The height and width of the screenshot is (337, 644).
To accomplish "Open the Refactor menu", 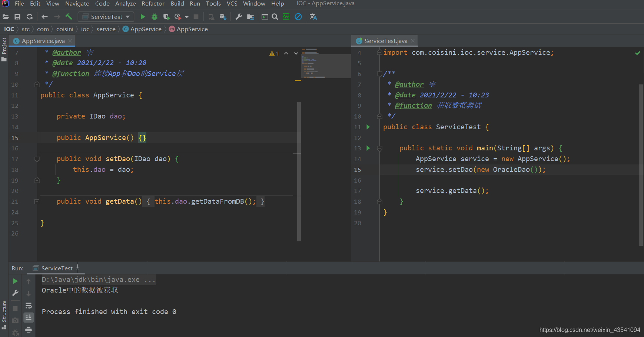I will 153,4.
